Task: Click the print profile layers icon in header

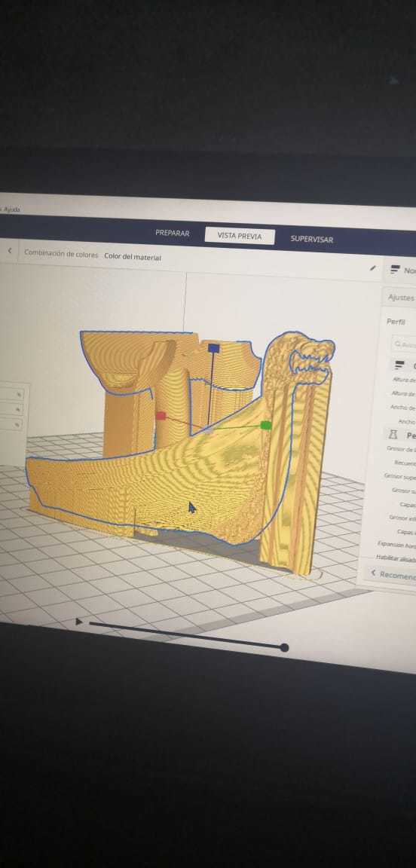Action: point(395,270)
